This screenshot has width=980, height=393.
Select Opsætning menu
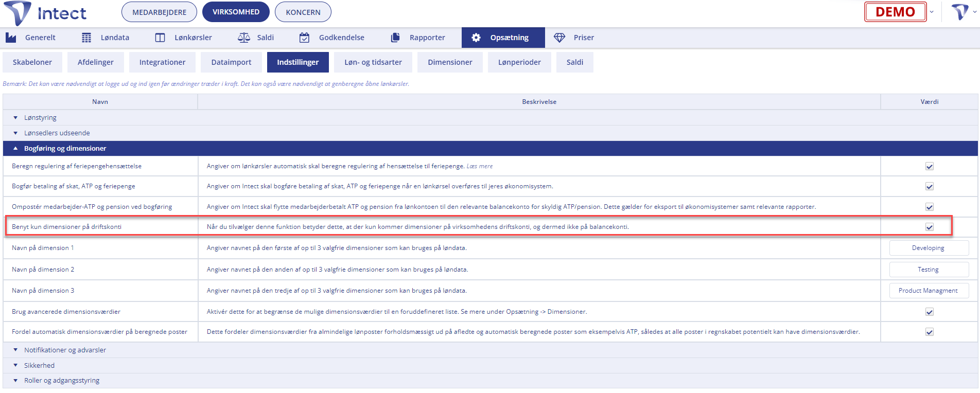(503, 38)
